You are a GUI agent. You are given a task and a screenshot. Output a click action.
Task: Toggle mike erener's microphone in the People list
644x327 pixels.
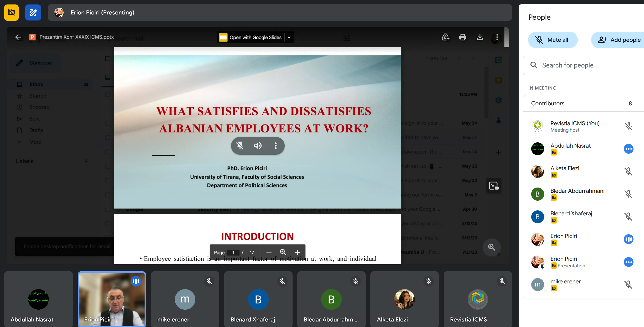tap(628, 285)
